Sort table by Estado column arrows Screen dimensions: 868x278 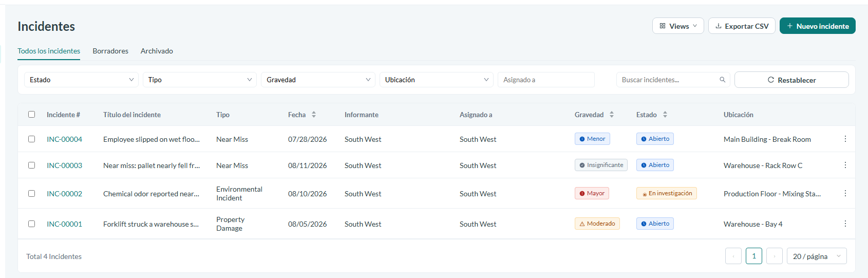point(665,115)
